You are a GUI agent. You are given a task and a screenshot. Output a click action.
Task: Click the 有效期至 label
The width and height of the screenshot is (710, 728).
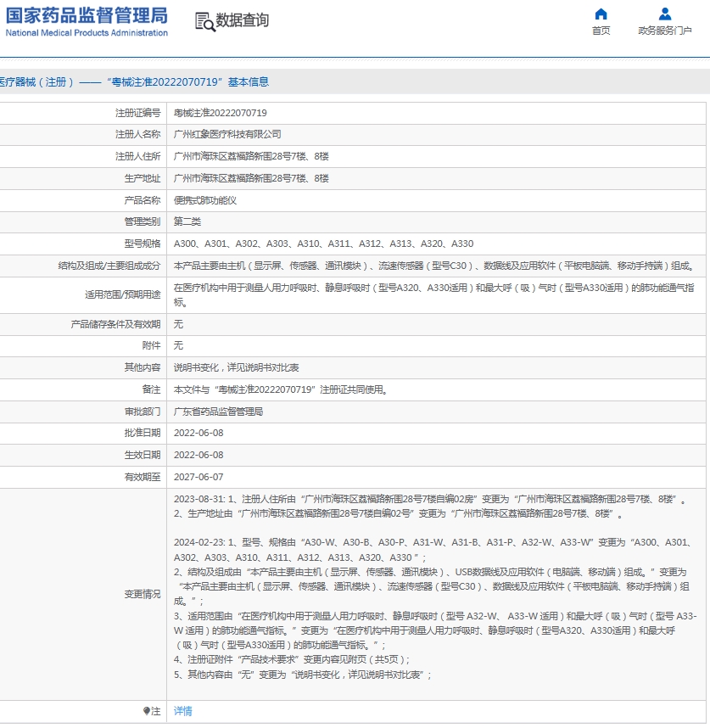point(142,477)
